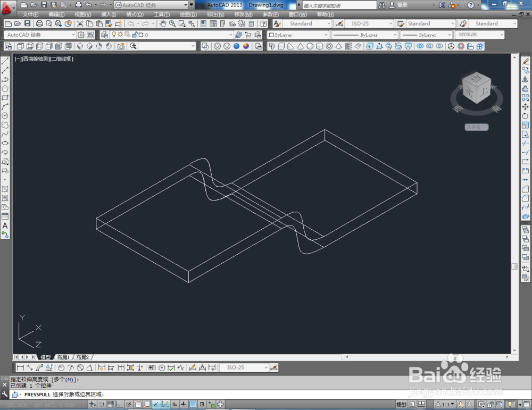This screenshot has width=532, height=410.
Task: Click the Erase tool in modify toolbar
Action: point(525,61)
